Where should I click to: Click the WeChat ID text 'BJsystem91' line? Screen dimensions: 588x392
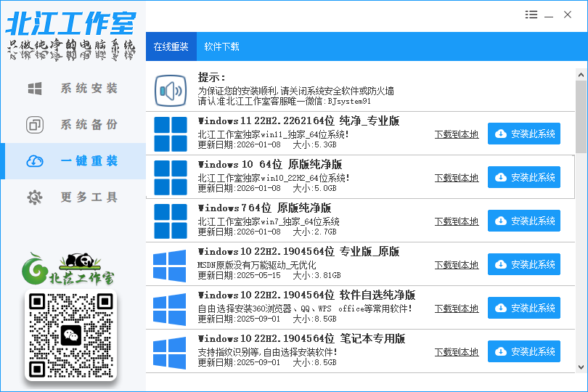point(285,102)
